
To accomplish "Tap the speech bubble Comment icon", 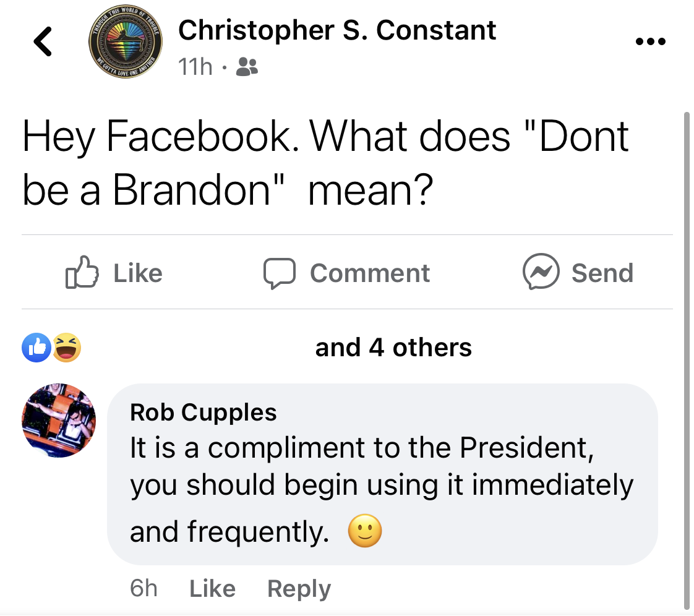I will click(280, 273).
